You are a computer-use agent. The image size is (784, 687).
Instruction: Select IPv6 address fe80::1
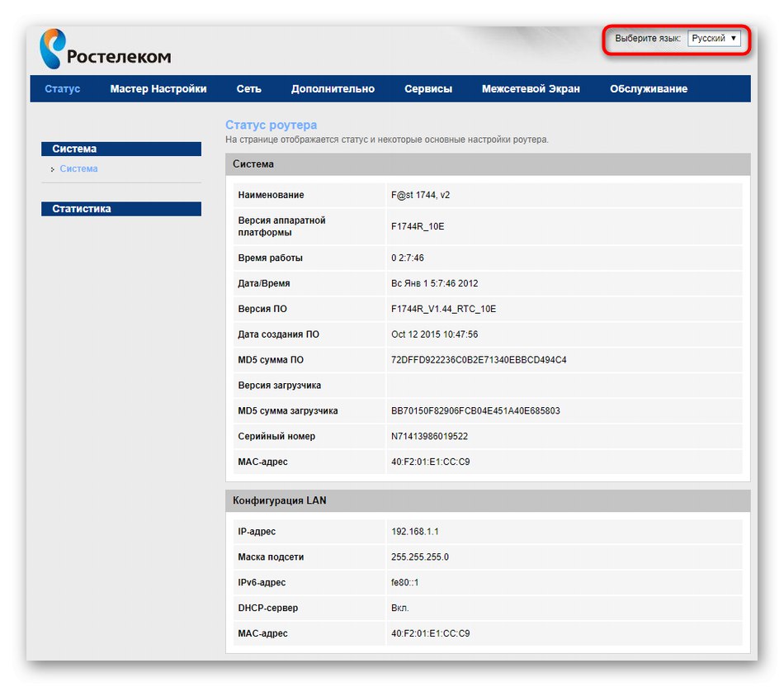pos(405,583)
